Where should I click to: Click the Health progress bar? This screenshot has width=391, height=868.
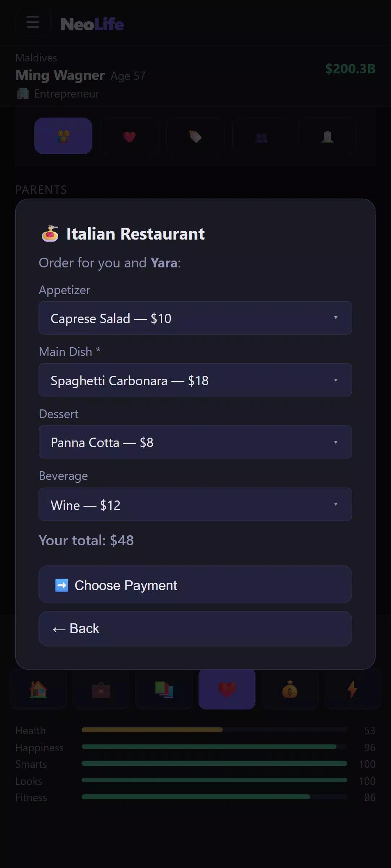pyautogui.click(x=214, y=730)
